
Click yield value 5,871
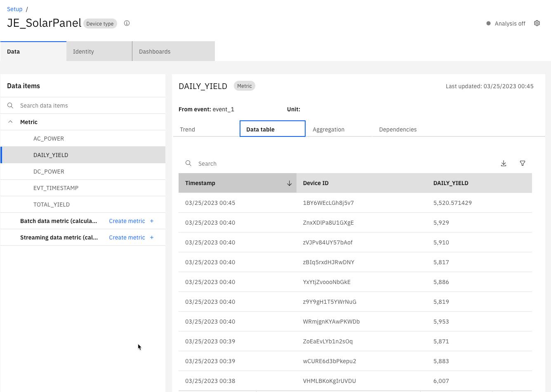click(x=441, y=341)
